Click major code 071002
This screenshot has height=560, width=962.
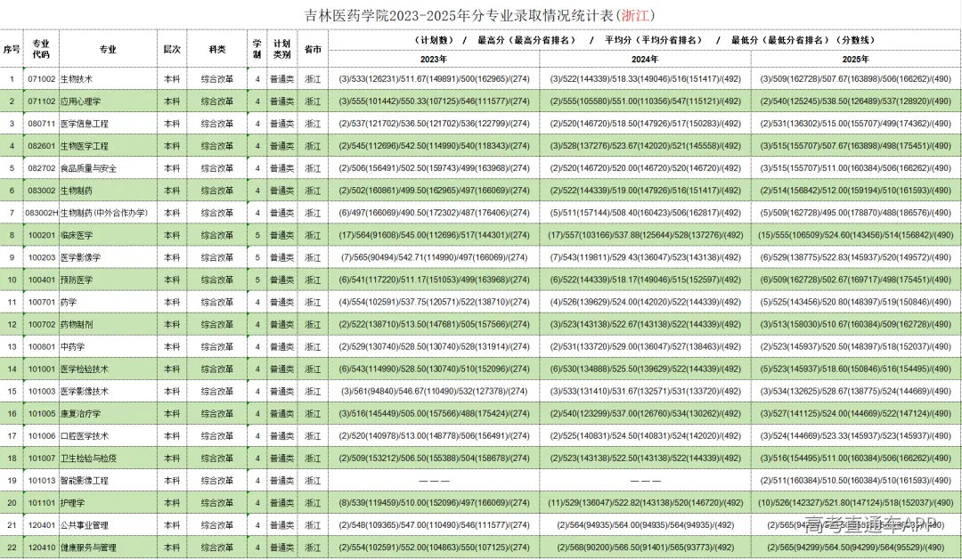pyautogui.click(x=41, y=79)
